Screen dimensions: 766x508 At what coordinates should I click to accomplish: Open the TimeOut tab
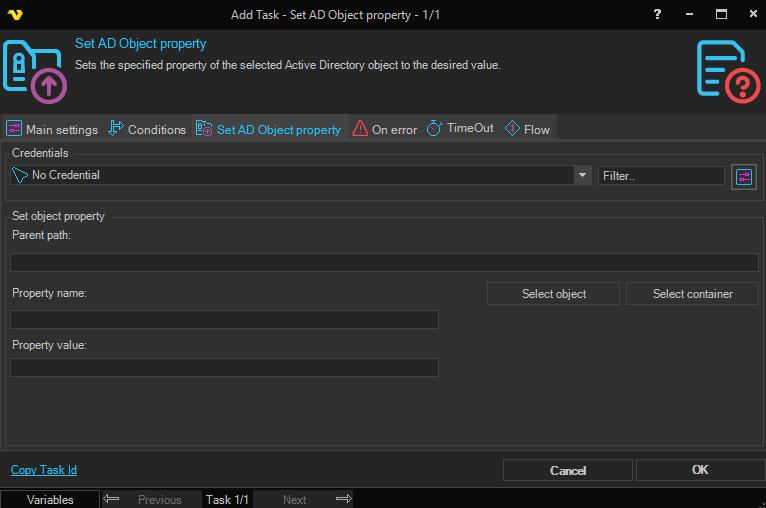click(460, 129)
